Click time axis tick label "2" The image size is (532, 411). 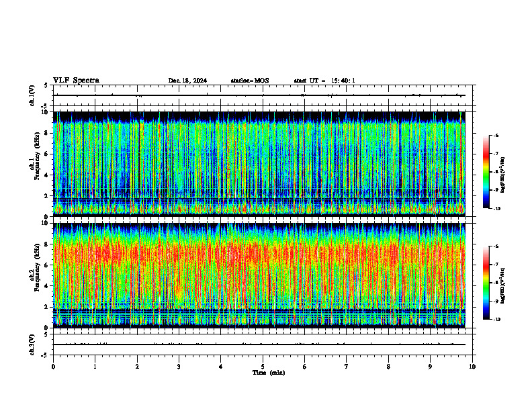[137, 367]
